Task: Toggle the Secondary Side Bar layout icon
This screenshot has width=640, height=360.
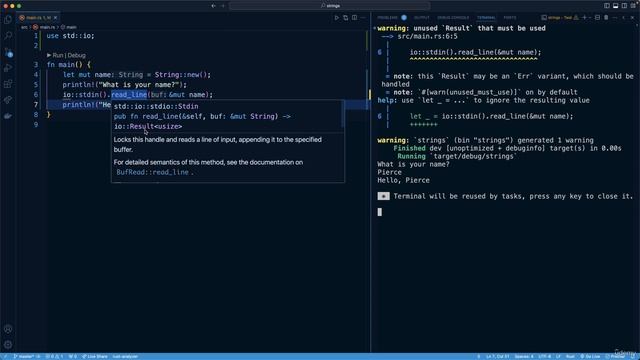Action: (x=624, y=6)
